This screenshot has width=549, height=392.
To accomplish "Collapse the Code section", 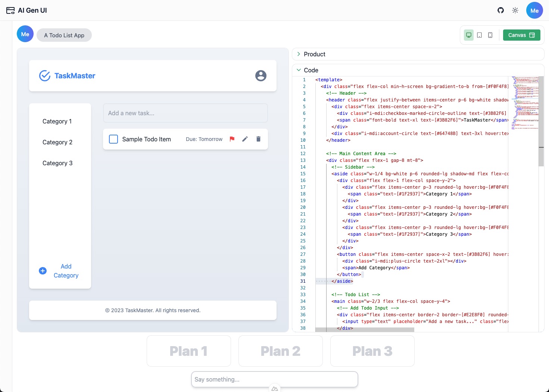I will 418,70.
